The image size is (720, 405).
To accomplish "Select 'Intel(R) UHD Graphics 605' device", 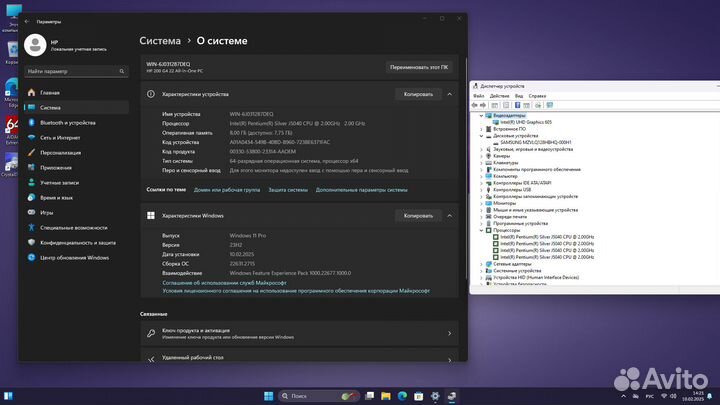I will (526, 122).
